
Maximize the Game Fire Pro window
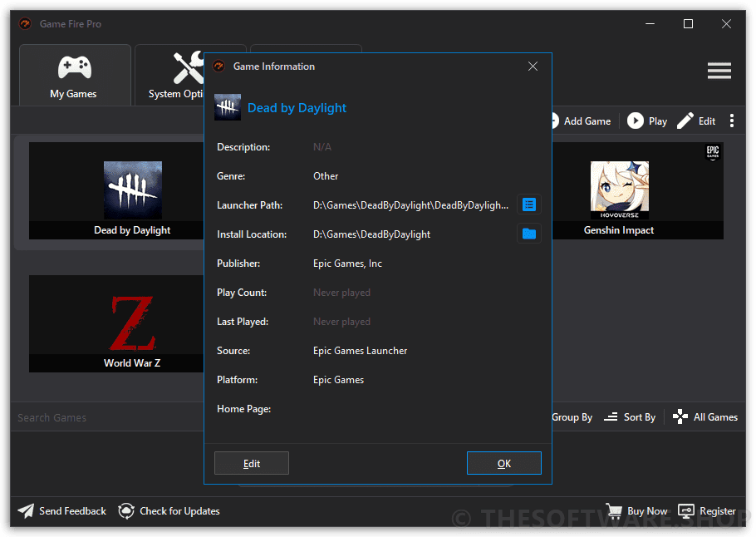[688, 23]
